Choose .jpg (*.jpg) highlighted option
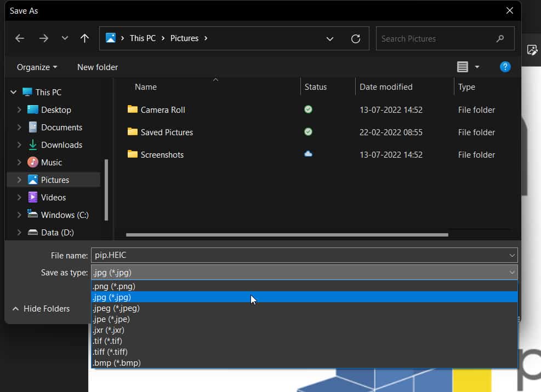 tap(304, 297)
